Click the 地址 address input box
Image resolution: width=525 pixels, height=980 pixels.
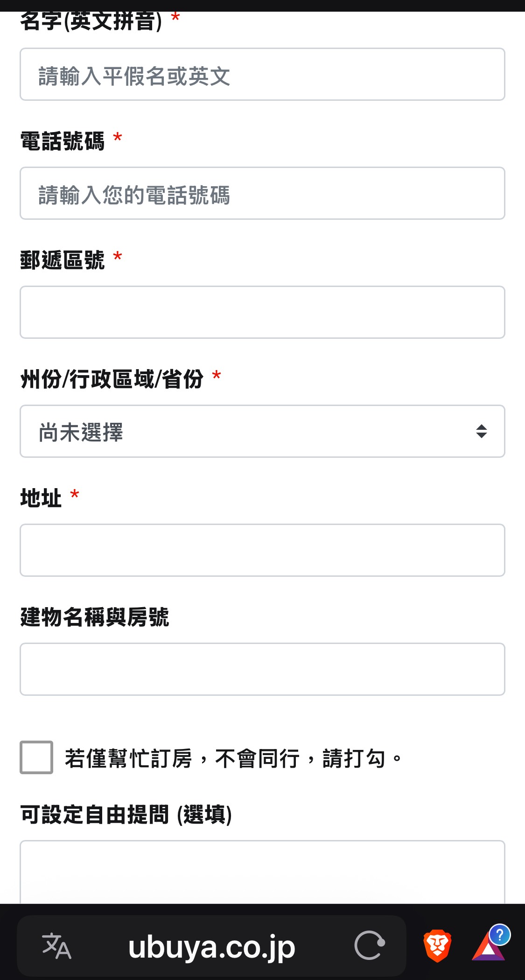pyautogui.click(x=262, y=550)
